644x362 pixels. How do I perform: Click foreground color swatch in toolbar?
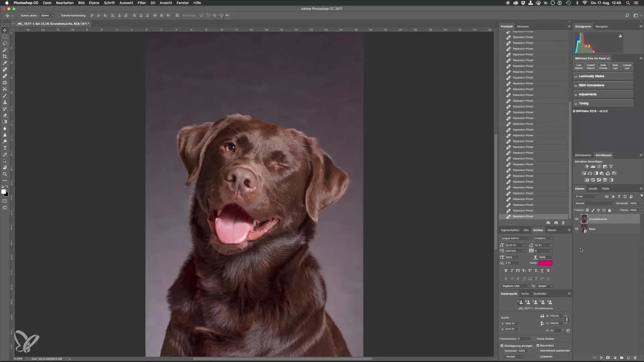3,192
